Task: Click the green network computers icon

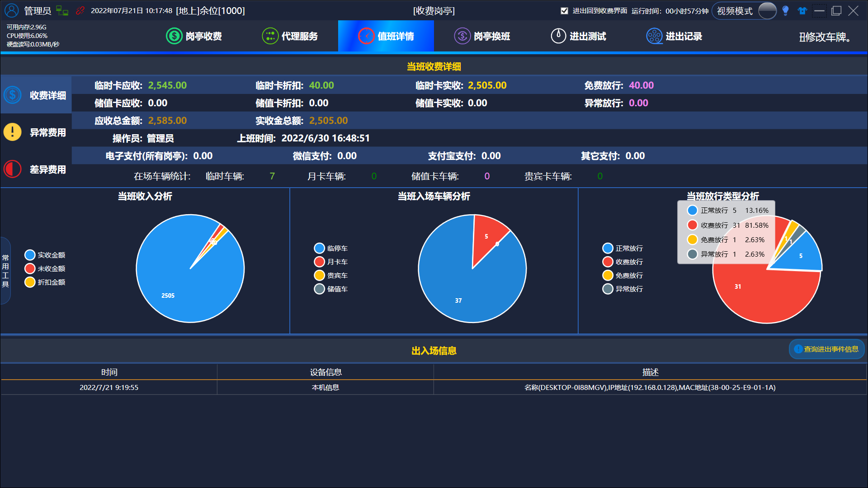Action: coord(62,10)
